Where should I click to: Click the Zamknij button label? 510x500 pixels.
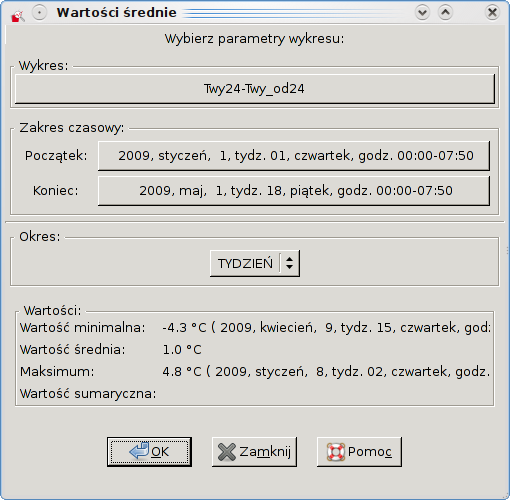265,452
